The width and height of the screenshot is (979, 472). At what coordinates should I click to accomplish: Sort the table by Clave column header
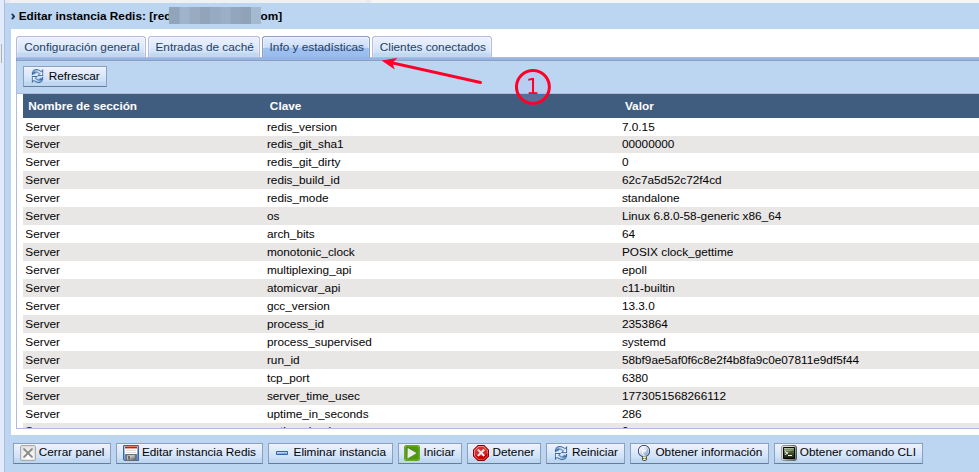point(285,106)
